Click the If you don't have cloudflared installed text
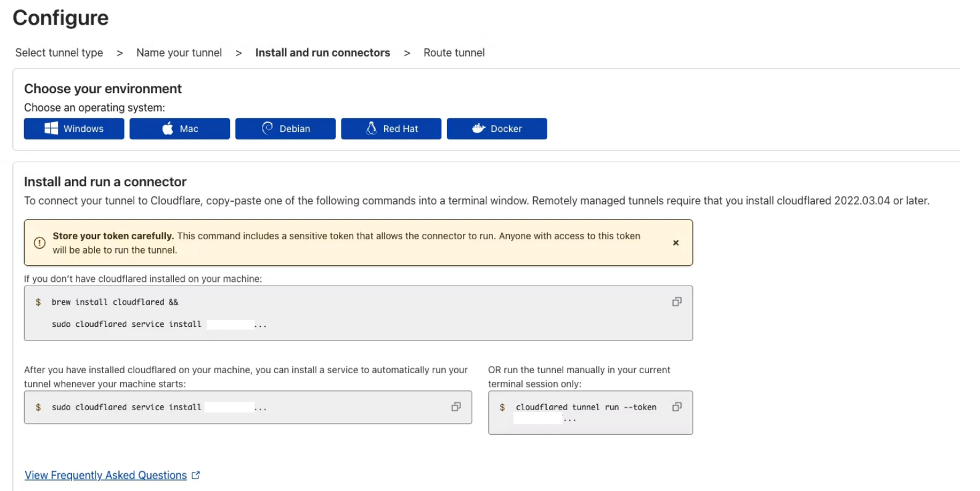 tap(143, 279)
